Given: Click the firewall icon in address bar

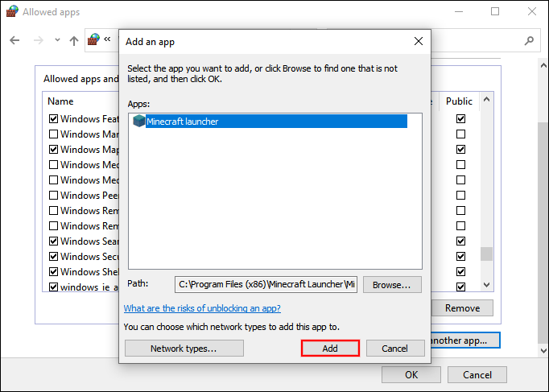Looking at the screenshot, I should (x=95, y=40).
